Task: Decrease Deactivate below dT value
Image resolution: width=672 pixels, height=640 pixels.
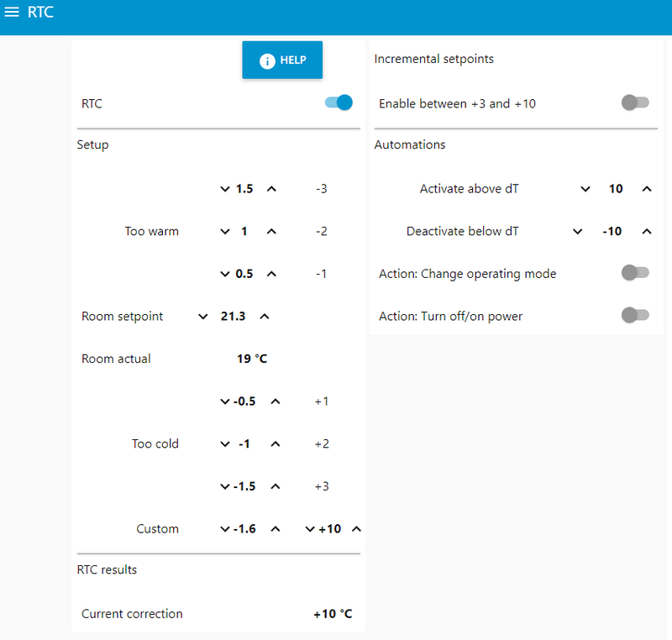Action: 577,231
